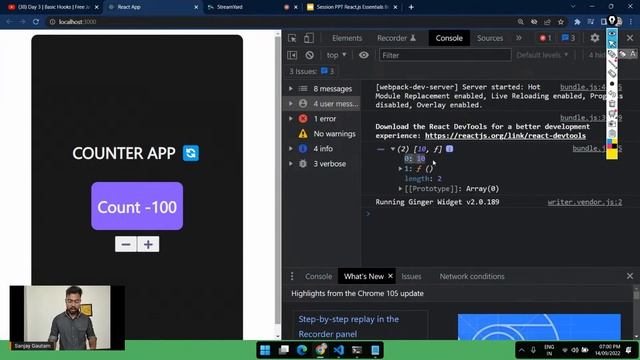Switch drawer to the Console tab

tap(318, 276)
